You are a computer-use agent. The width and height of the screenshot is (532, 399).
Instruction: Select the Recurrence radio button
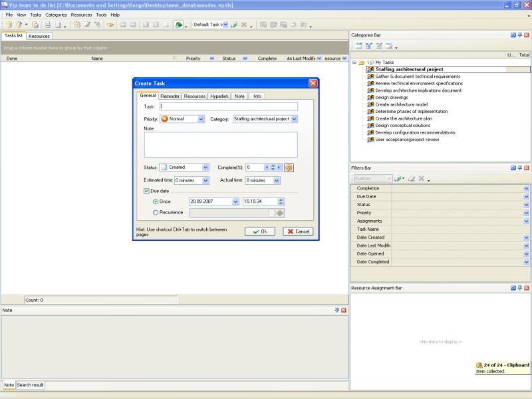point(156,213)
